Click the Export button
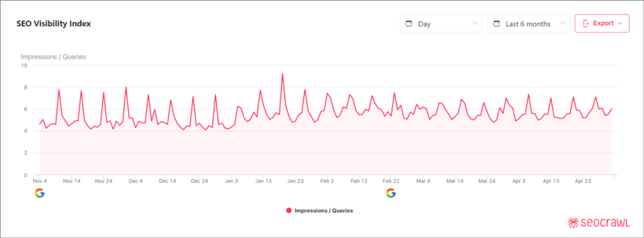 [602, 23]
